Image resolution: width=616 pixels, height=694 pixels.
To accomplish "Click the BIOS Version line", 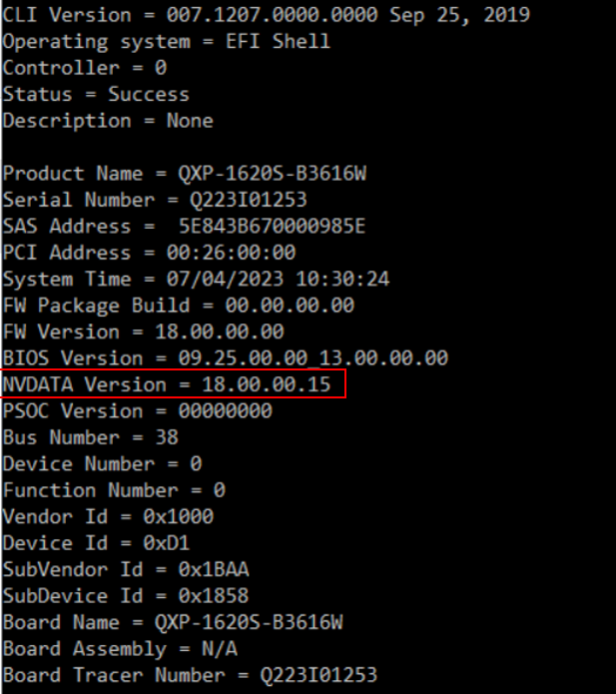I will click(225, 357).
